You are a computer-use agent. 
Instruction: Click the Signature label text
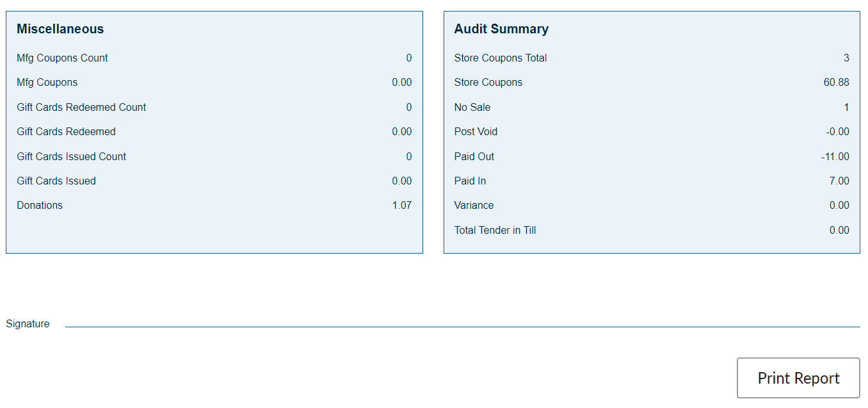pyautogui.click(x=28, y=323)
